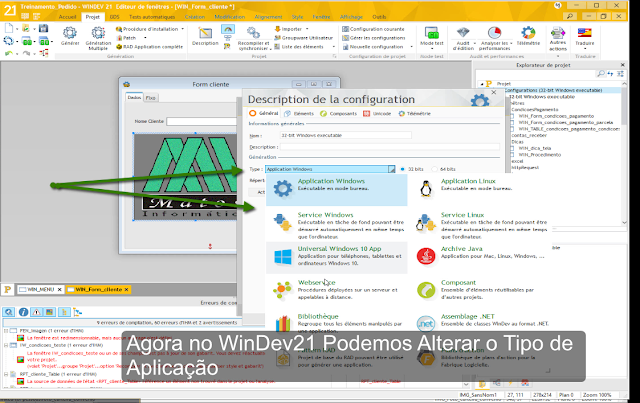
Task: Switch to Unicode tab in configuration dialog
Action: click(377, 114)
